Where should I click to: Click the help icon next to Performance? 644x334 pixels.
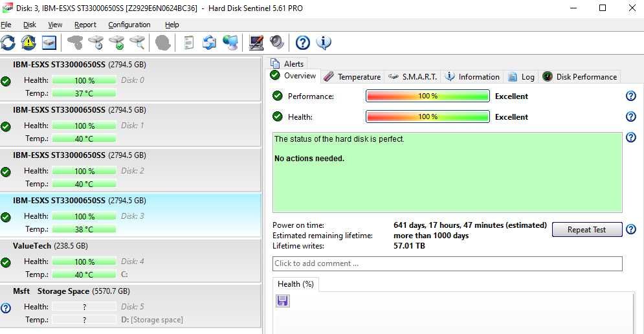(631, 96)
